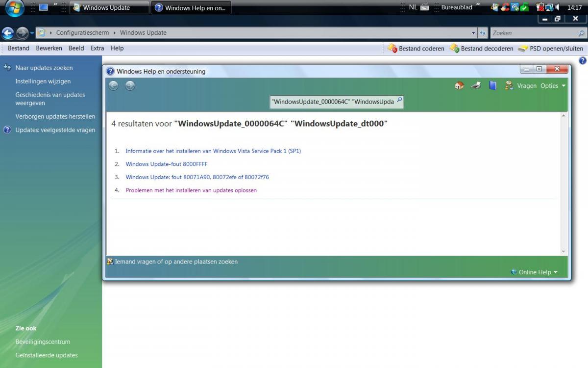Open result about Windows Vista Service Pack 1
This screenshot has height=368, width=588.
point(213,151)
